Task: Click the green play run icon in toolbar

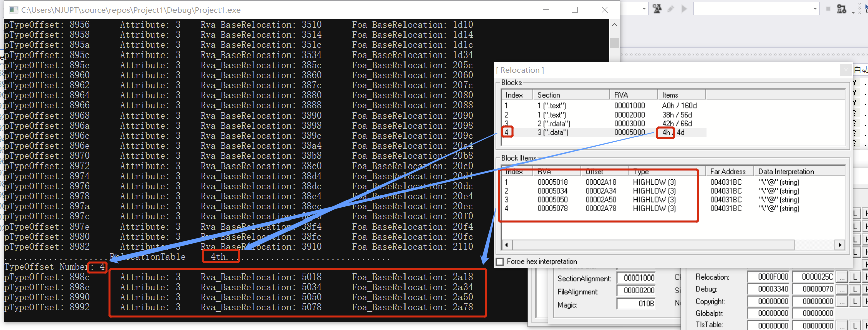Action: coord(684,9)
